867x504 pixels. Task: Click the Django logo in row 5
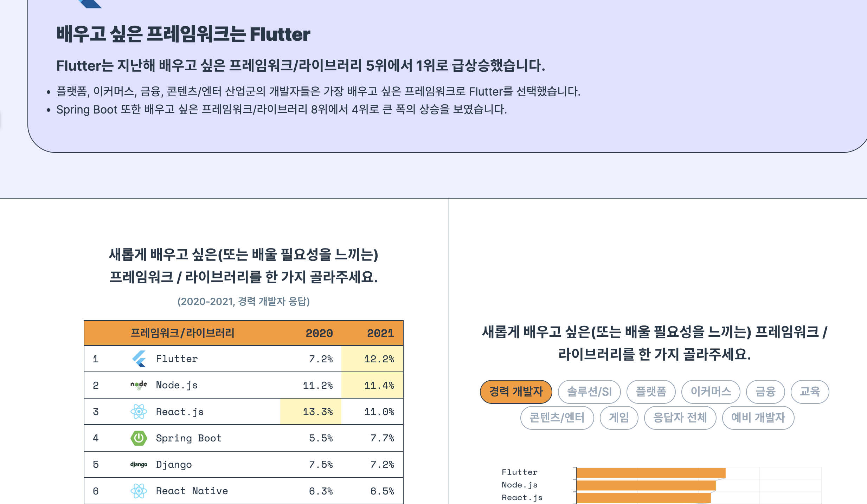[x=139, y=465]
